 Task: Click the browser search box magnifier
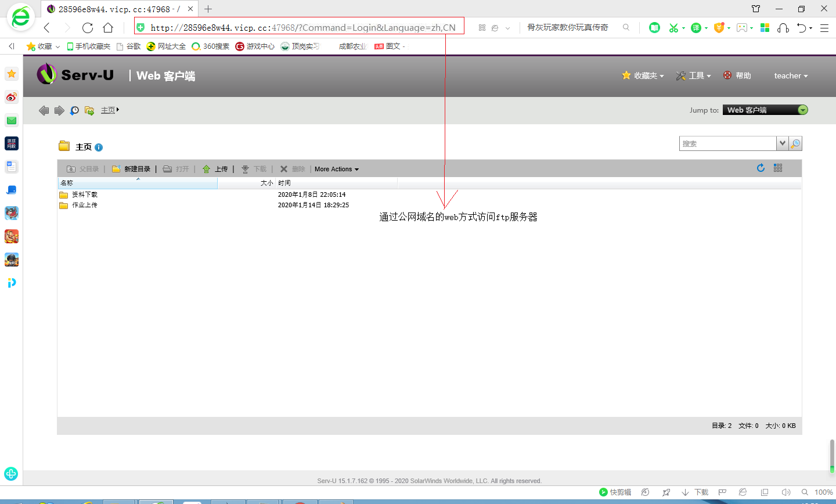(x=626, y=27)
